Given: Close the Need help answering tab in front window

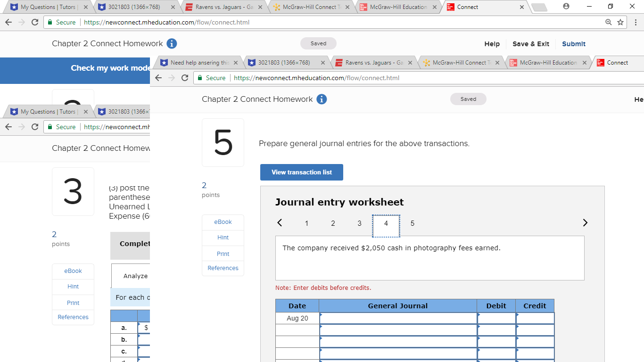Looking at the screenshot, I should (x=235, y=63).
